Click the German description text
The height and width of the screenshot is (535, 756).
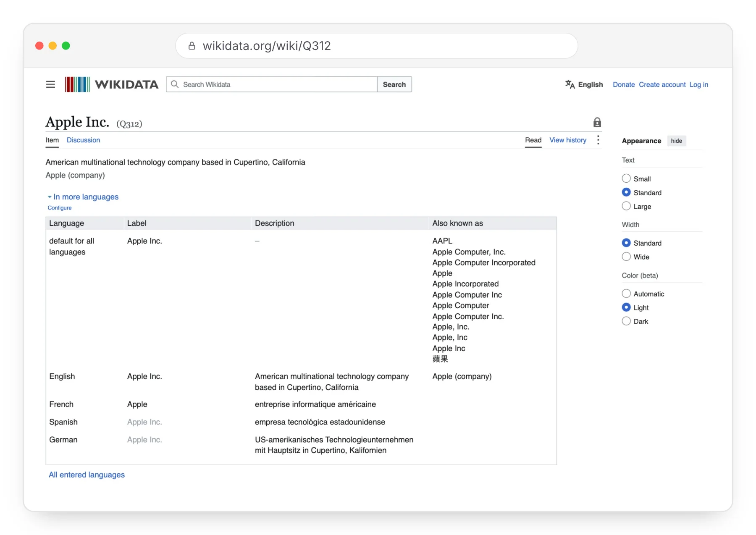click(334, 445)
